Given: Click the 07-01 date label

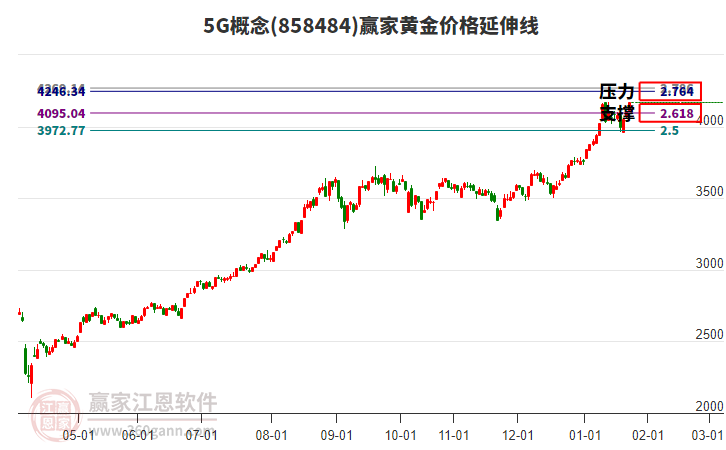Looking at the screenshot, I should 201,436.
